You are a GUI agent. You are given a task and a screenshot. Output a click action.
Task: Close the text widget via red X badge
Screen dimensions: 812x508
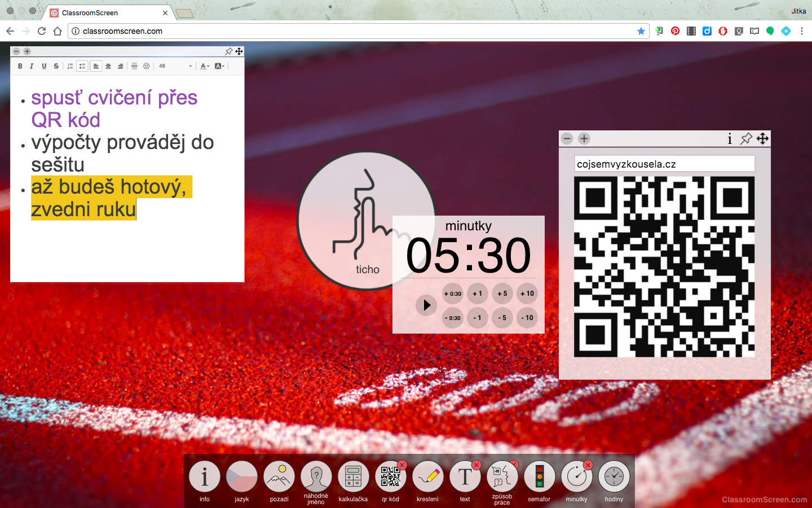[476, 465]
